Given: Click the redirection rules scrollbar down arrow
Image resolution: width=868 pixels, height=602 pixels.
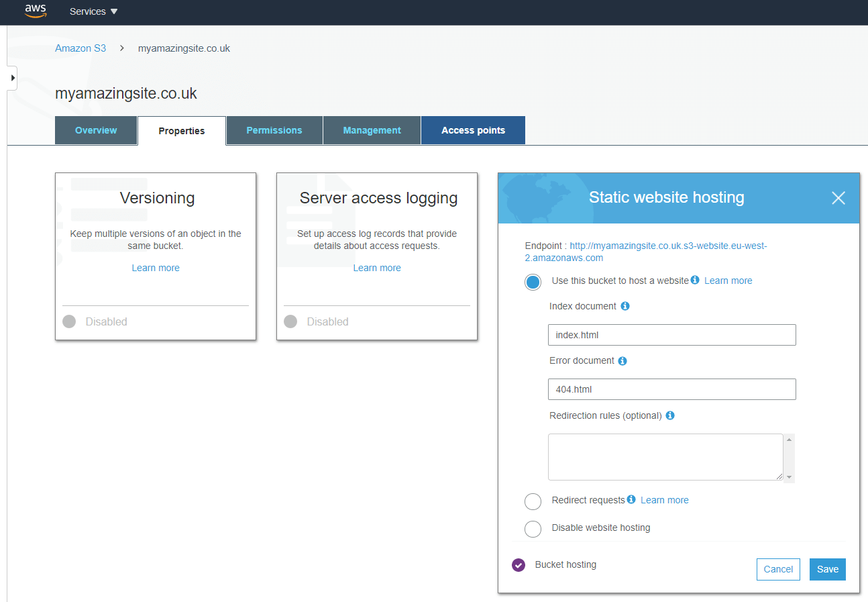Looking at the screenshot, I should click(790, 477).
